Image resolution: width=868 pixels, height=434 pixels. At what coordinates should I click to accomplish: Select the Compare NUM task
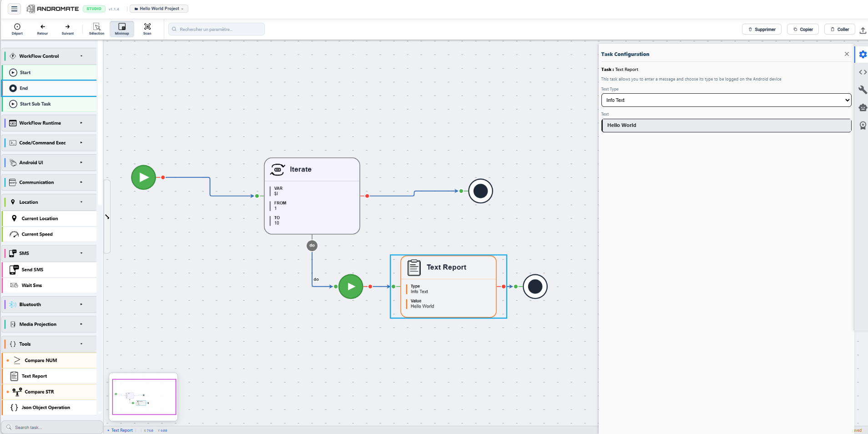click(49, 360)
